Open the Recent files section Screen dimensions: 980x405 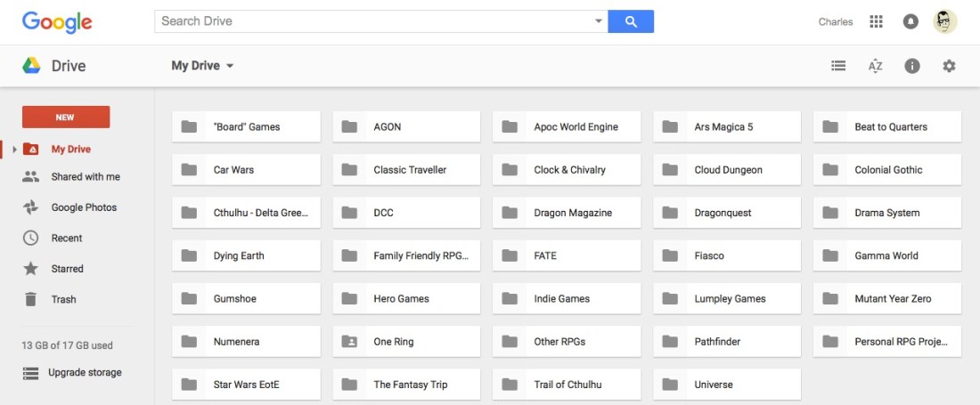click(67, 239)
